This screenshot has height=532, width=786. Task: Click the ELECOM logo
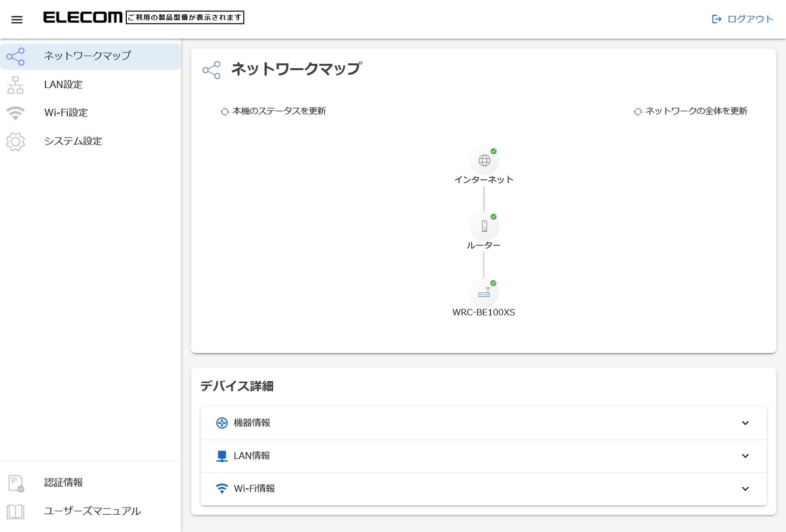click(x=83, y=18)
